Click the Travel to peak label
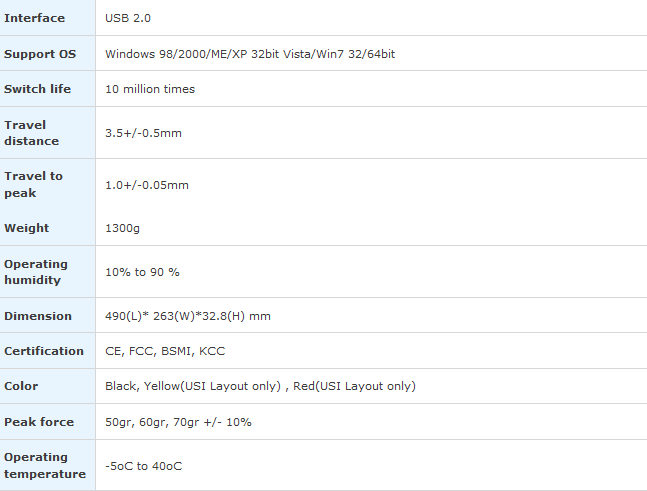647x491 pixels. click(33, 184)
